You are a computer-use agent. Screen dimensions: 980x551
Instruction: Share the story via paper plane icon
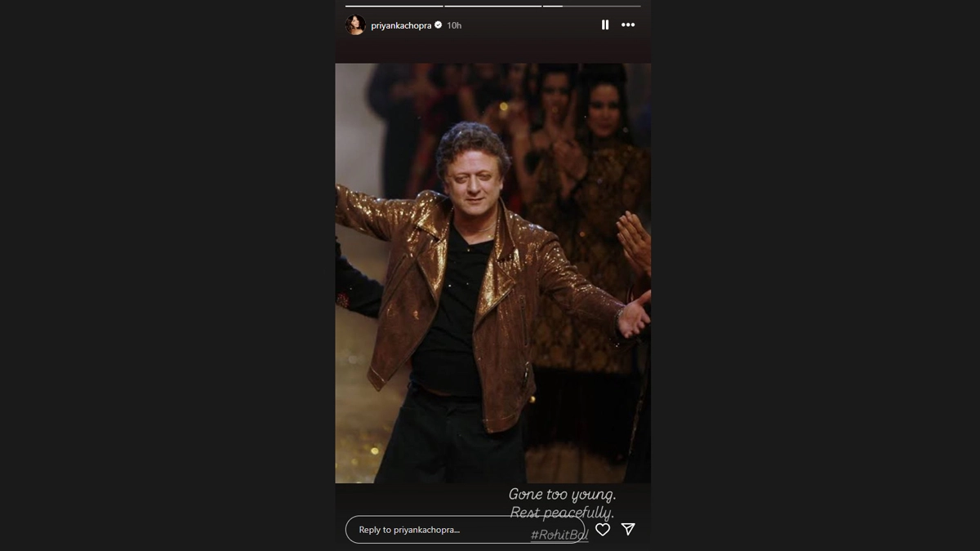point(628,529)
